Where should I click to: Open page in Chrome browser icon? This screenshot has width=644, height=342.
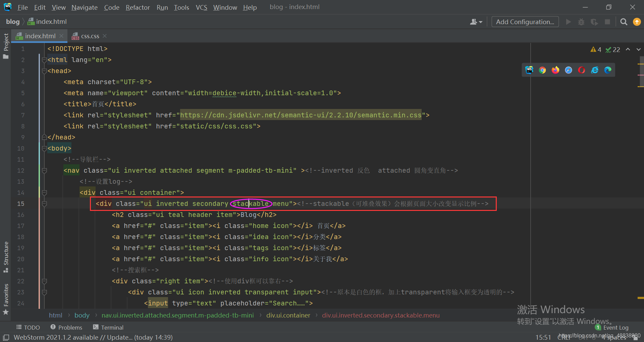coord(542,70)
